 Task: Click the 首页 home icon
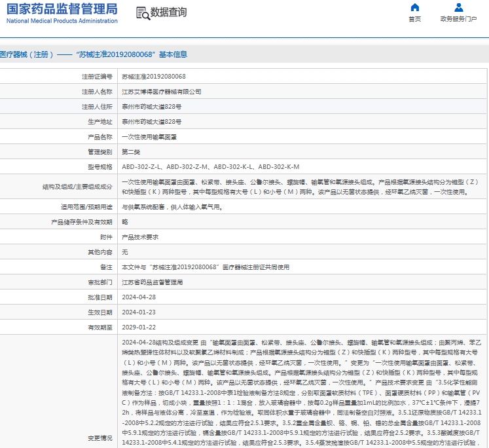pyautogui.click(x=415, y=7)
